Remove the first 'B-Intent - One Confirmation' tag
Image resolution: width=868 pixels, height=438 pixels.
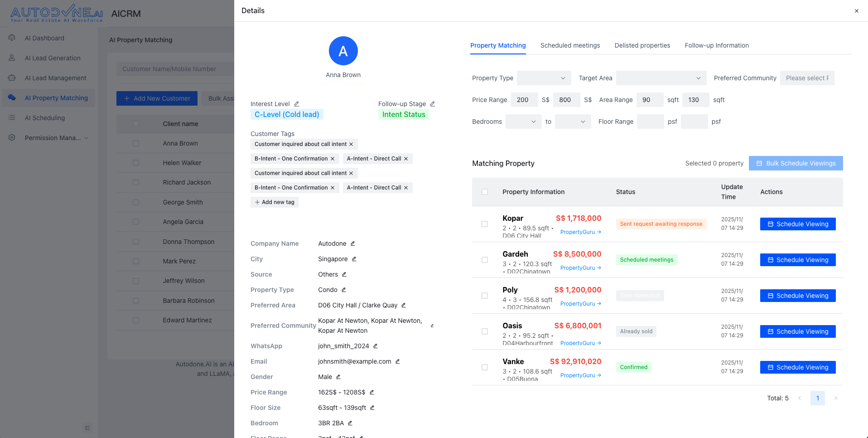coord(333,159)
